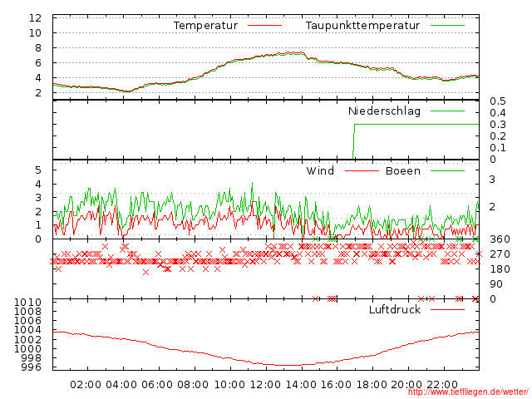This screenshot has height=399, width=532.
Task: Click the 270 wind direction axis value
Action: (x=500, y=254)
